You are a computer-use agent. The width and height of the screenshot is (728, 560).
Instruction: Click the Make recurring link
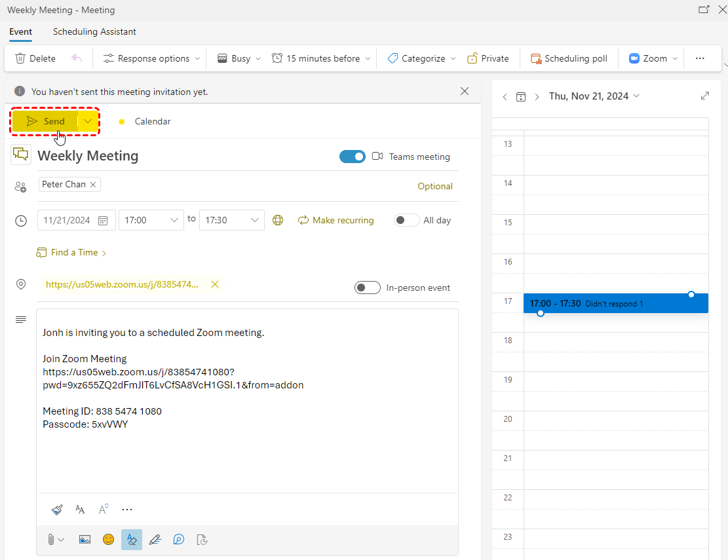click(x=335, y=220)
